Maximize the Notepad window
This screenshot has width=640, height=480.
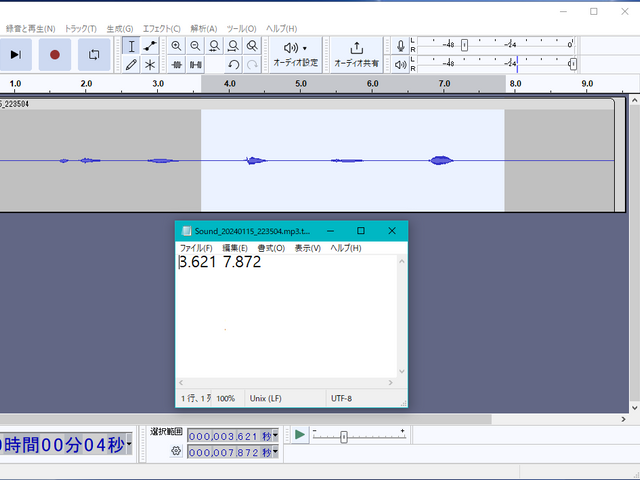pos(361,231)
